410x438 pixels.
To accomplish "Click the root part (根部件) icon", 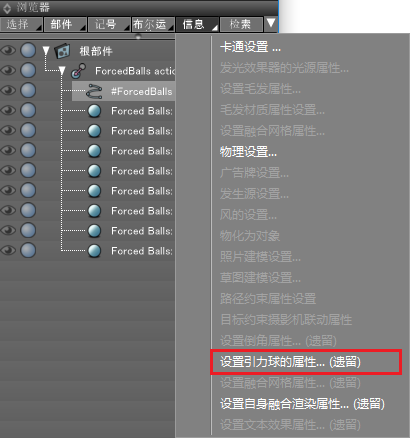I will (x=62, y=51).
